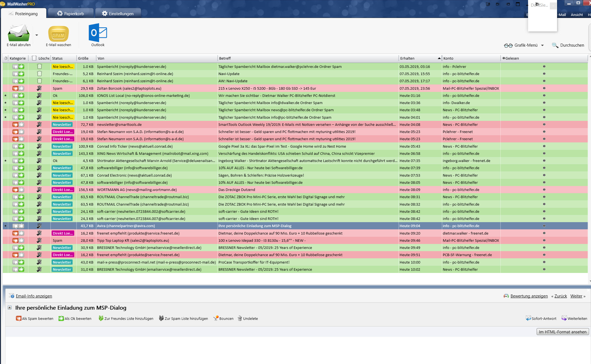Expand the message header plus box
Screen dimensions: 591x364
pos(10,307)
